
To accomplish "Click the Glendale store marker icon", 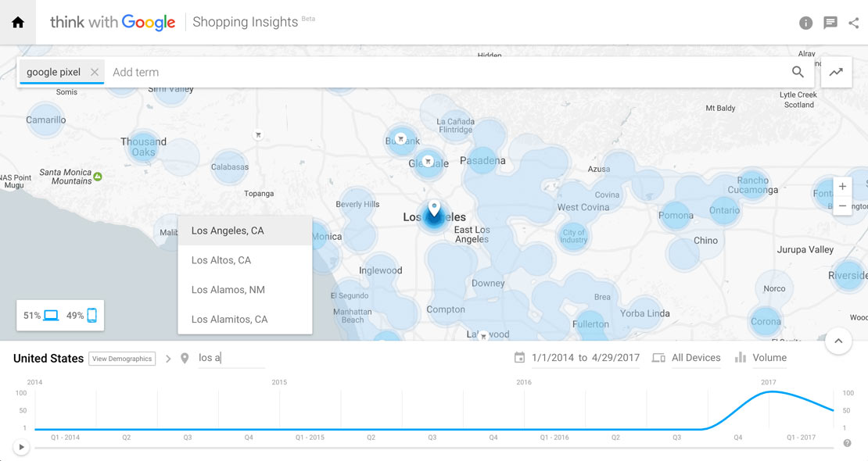I will point(428,162).
